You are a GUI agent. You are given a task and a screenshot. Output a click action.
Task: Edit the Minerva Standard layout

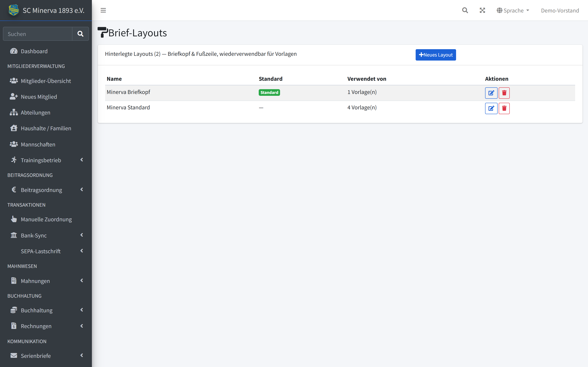491,108
